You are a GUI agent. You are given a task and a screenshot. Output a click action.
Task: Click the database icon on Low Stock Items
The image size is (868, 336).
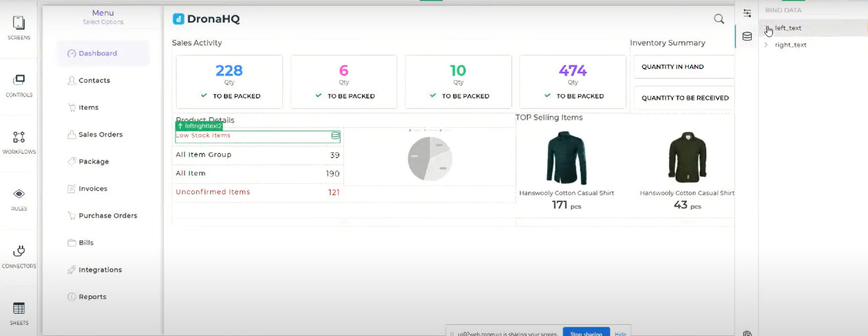point(336,136)
